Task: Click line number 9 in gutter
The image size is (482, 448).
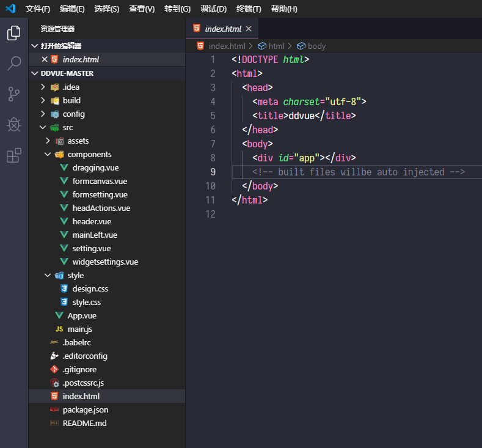Action: click(213, 172)
